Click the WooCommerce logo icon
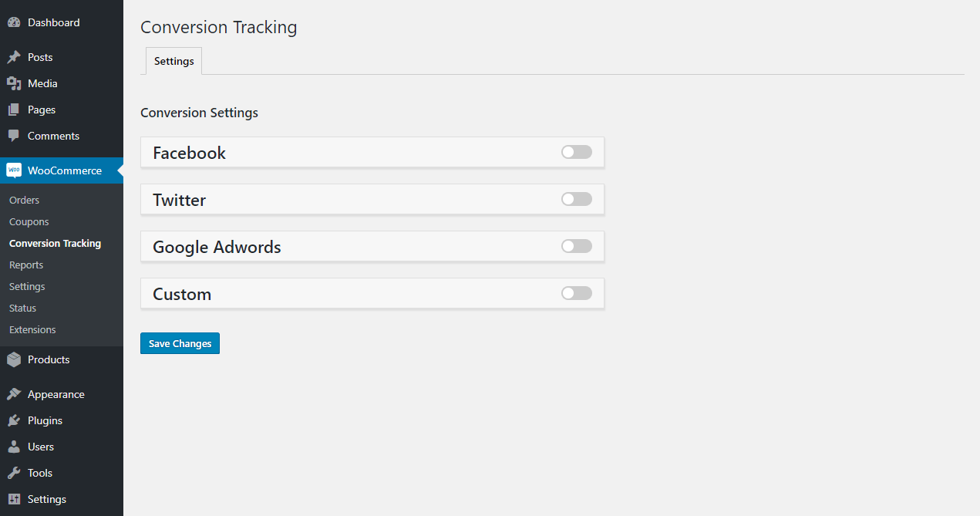This screenshot has height=516, width=980. 14,170
